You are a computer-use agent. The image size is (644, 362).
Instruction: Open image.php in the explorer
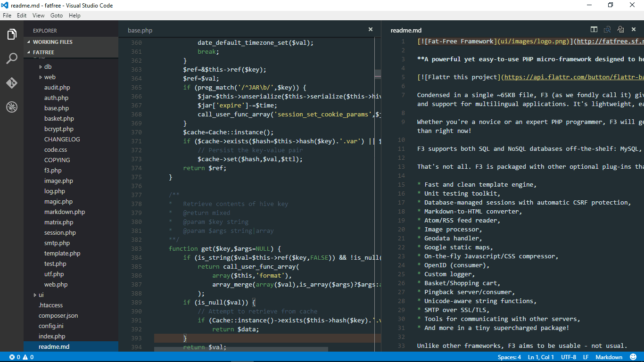click(58, 181)
